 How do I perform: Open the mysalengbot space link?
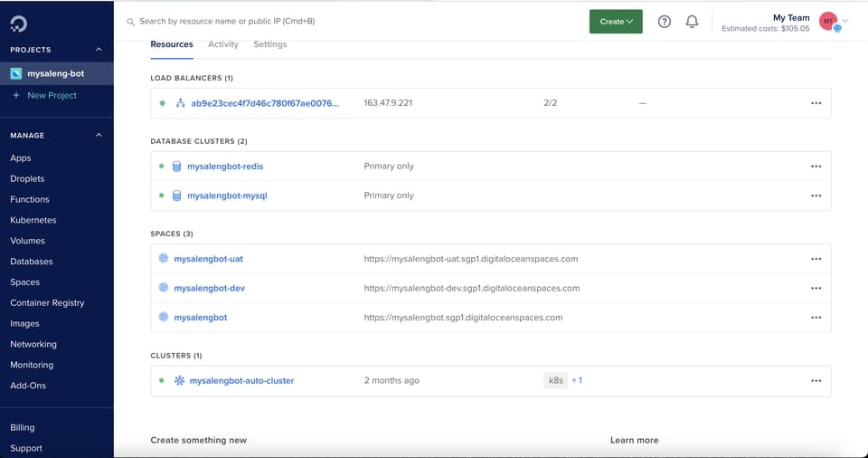pos(201,318)
